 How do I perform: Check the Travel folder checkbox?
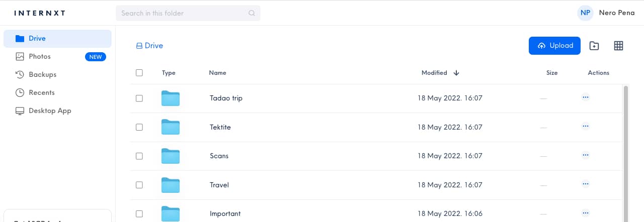(139, 185)
